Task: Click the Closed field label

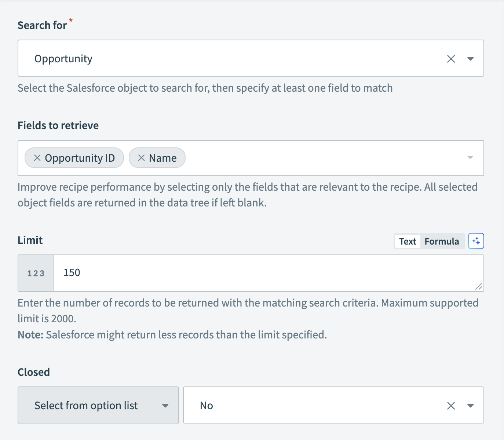Action: [34, 372]
